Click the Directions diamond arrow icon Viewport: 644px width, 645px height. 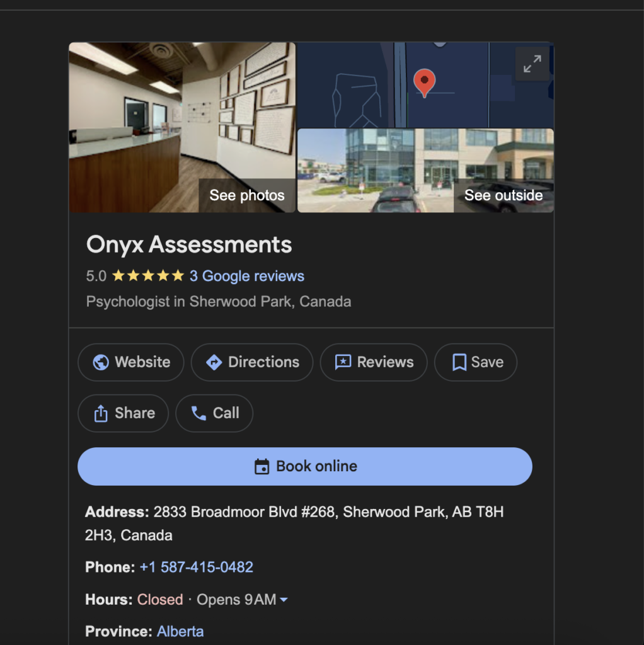click(x=214, y=362)
